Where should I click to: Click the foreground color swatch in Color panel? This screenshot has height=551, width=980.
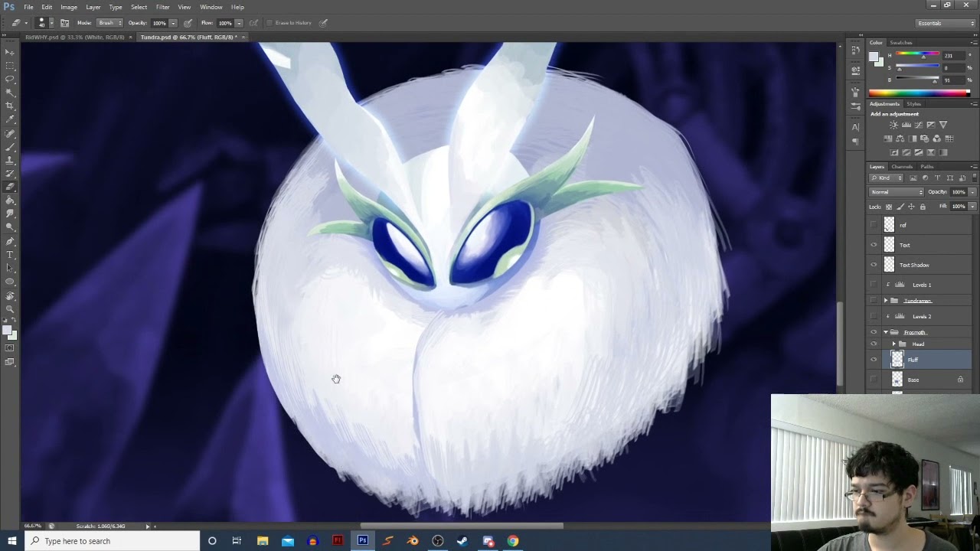tap(874, 57)
